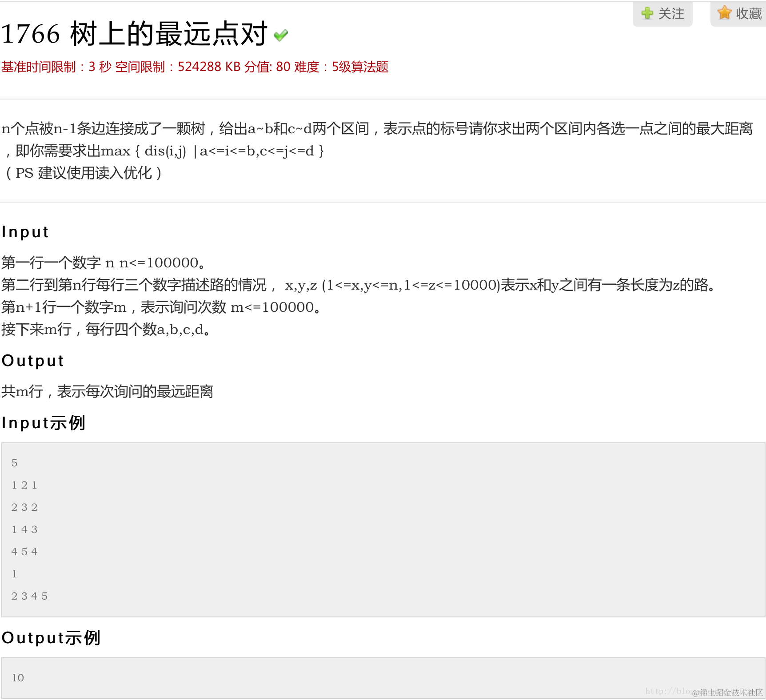Click the PS 建议使用读入优化 note

point(83,173)
